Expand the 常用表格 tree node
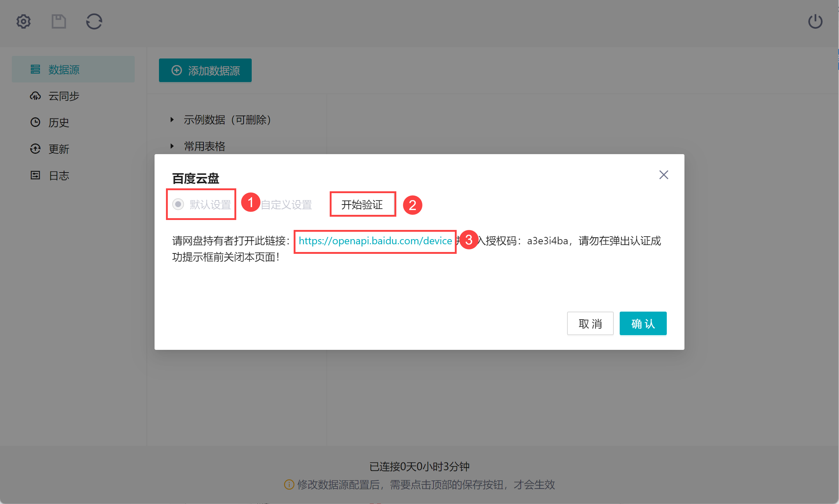Image resolution: width=839 pixels, height=504 pixels. 172,146
